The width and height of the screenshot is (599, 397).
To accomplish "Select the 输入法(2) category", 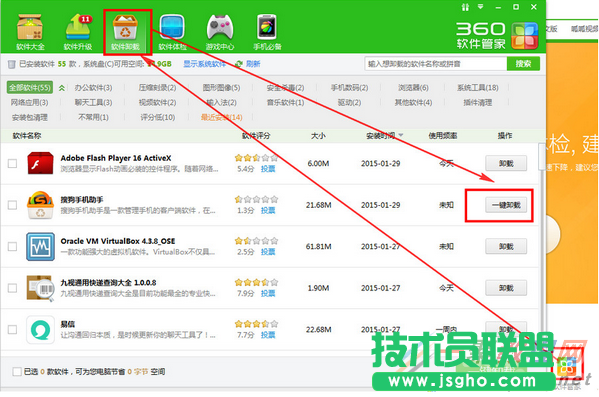I will coord(221,102).
